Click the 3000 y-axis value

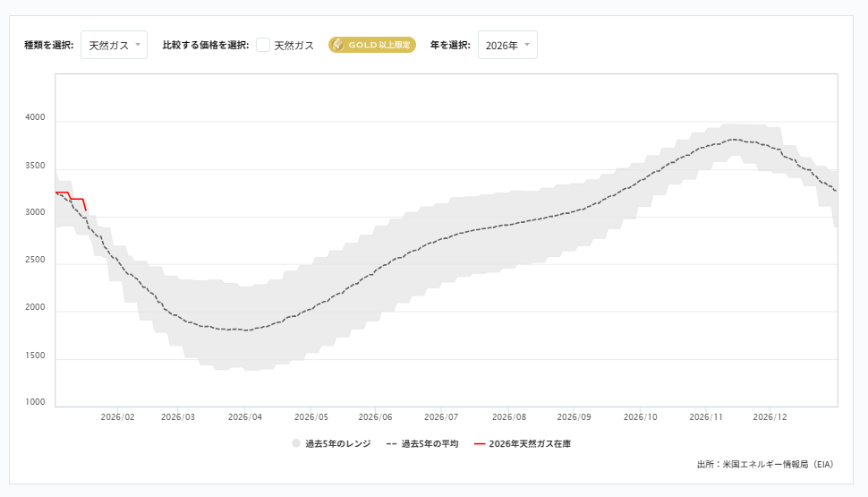coord(35,213)
